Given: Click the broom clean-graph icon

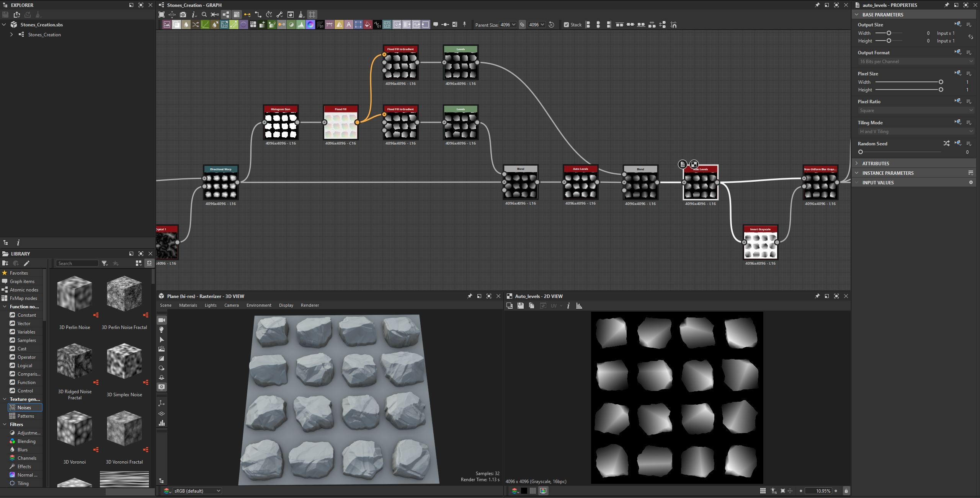Looking at the screenshot, I should pyautogui.click(x=301, y=15).
